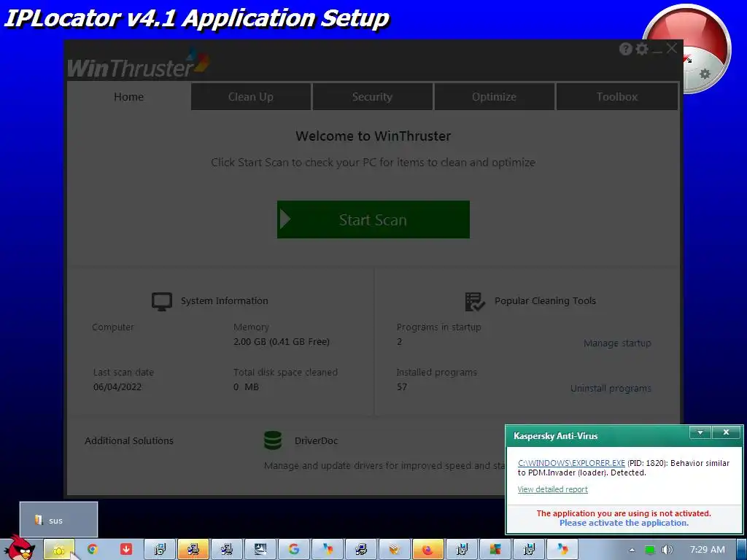Close the Kaspersky Anti-Virus popup

pos(726,432)
